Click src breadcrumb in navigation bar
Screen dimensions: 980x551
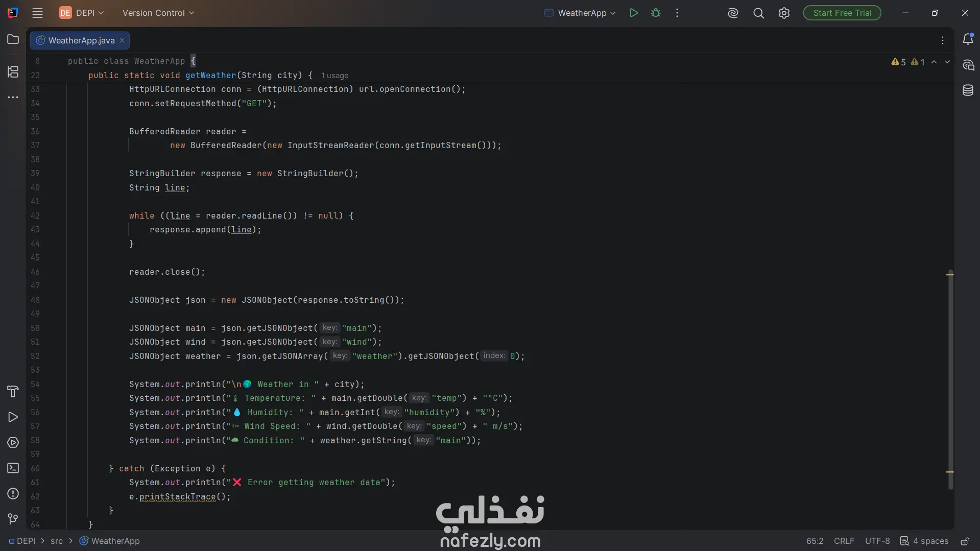[57, 541]
